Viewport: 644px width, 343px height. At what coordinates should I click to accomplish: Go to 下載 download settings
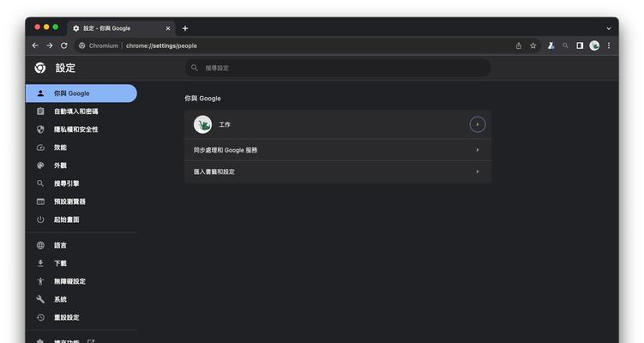pos(81,263)
